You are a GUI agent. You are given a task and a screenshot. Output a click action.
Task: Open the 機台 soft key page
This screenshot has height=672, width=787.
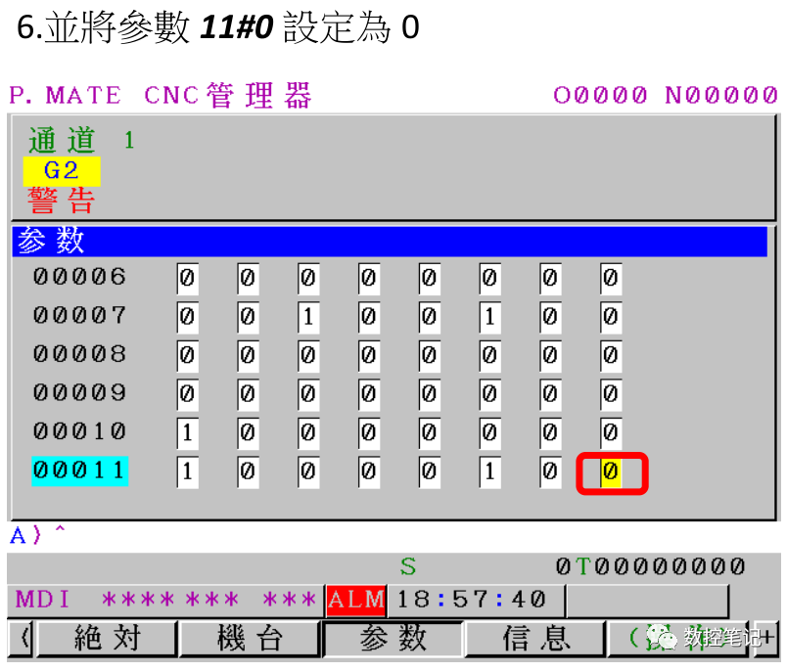[250, 639]
